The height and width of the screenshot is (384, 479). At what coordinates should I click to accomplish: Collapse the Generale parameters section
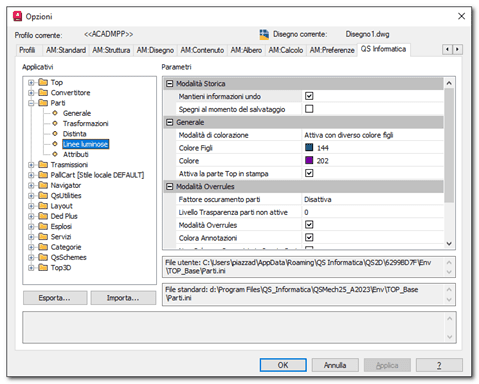pyautogui.click(x=170, y=122)
